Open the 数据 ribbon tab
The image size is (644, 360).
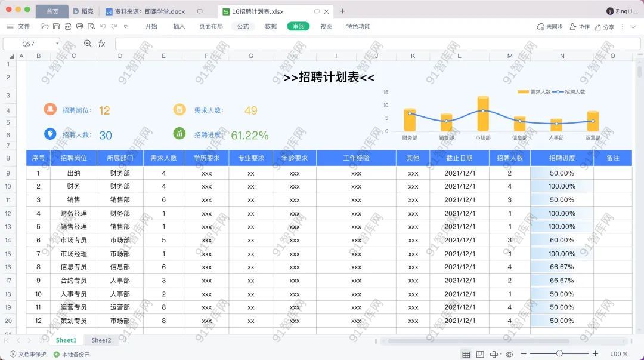(271, 26)
